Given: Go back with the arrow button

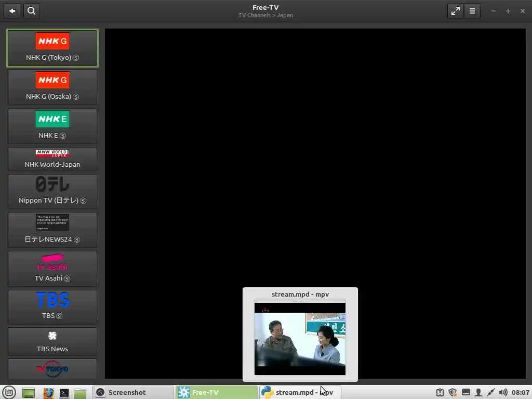Looking at the screenshot, I should coord(12,11).
